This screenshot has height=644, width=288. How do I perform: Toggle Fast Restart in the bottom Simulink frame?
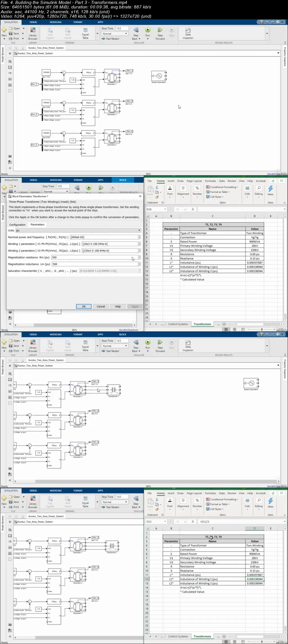(x=111, y=507)
